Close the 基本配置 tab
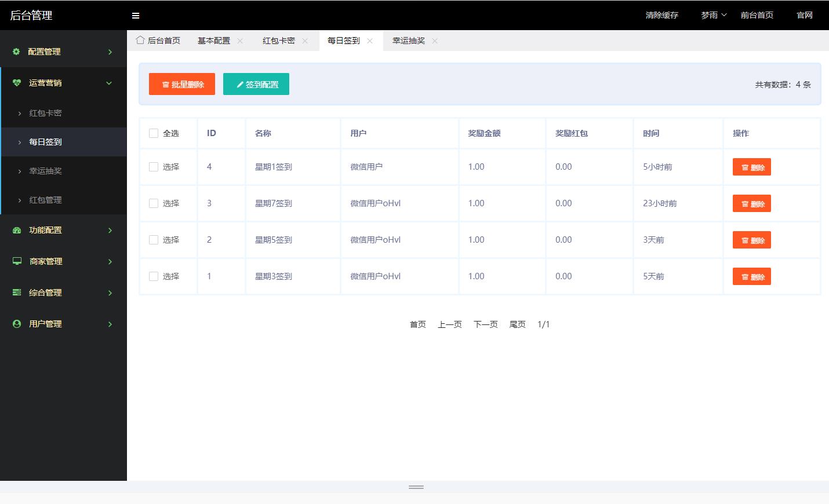The width and height of the screenshot is (829, 504). pos(240,41)
